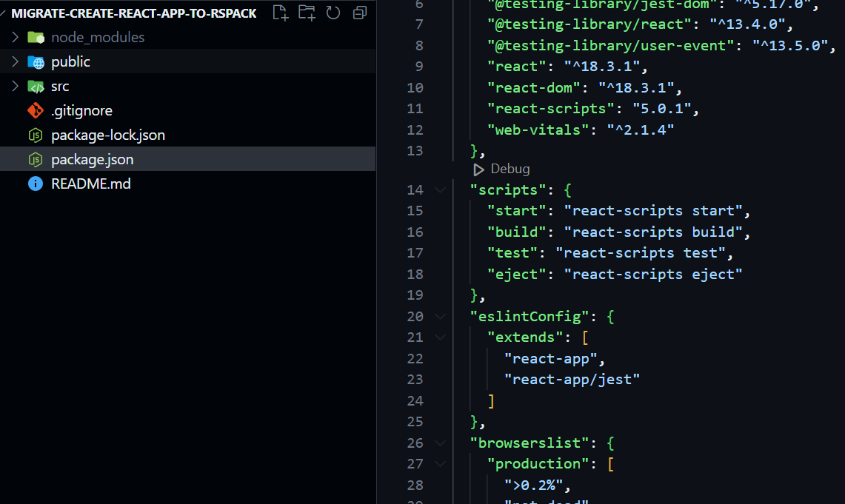Expand the node_modules folder chevron
Viewport: 845px width, 504px height.
coord(15,37)
